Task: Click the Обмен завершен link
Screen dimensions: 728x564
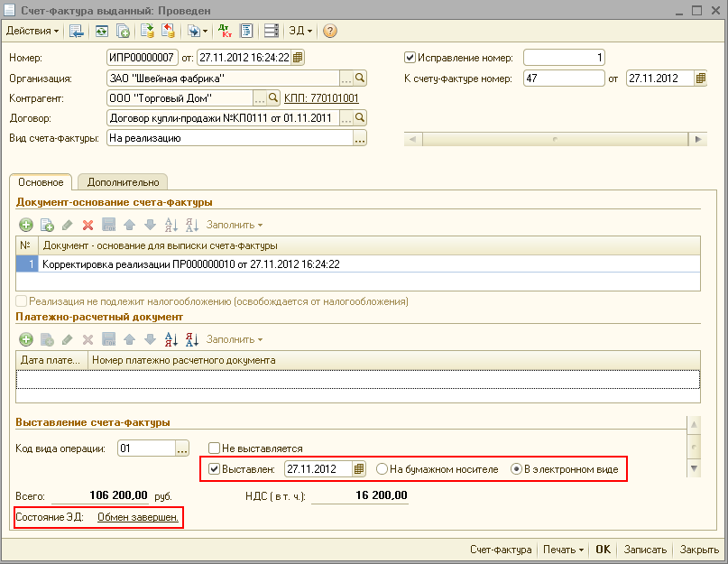Action: pyautogui.click(x=137, y=517)
